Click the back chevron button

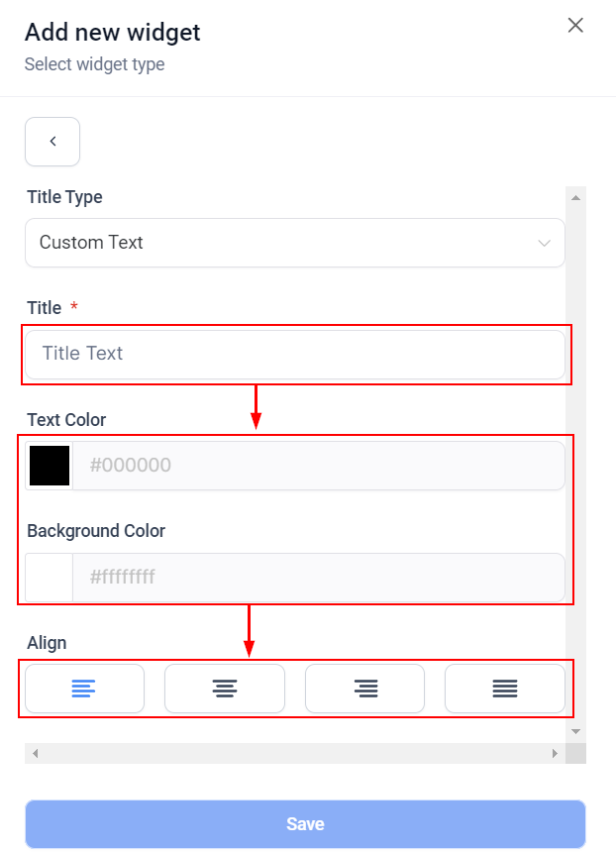(52, 142)
